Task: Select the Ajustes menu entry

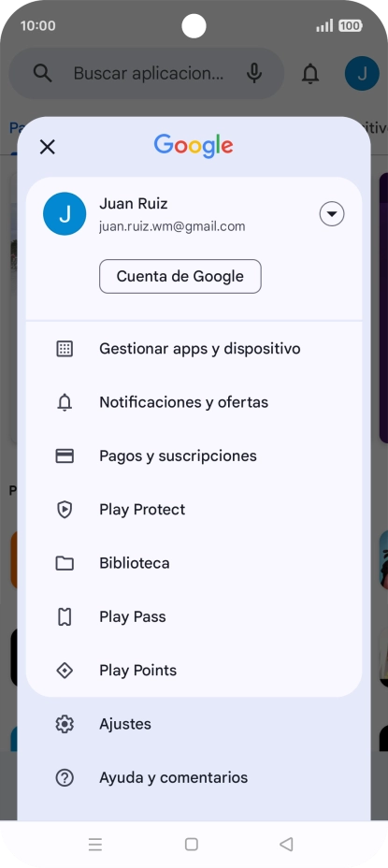Action: (x=194, y=724)
